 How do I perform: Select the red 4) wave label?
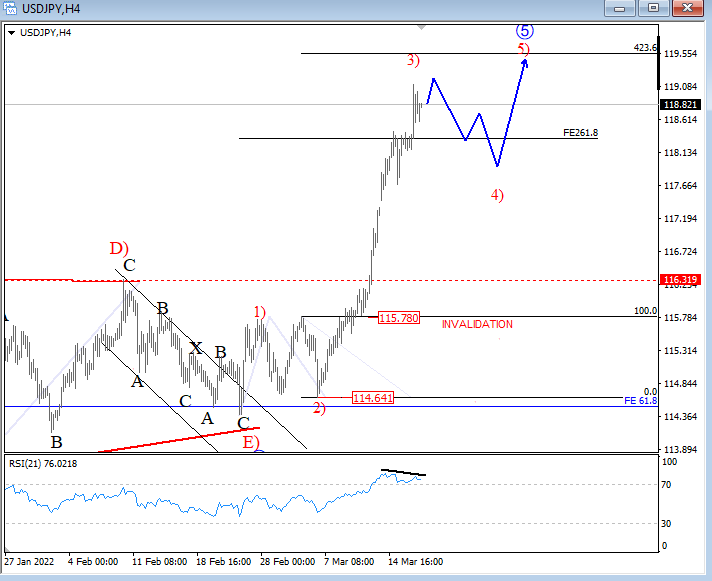497,195
